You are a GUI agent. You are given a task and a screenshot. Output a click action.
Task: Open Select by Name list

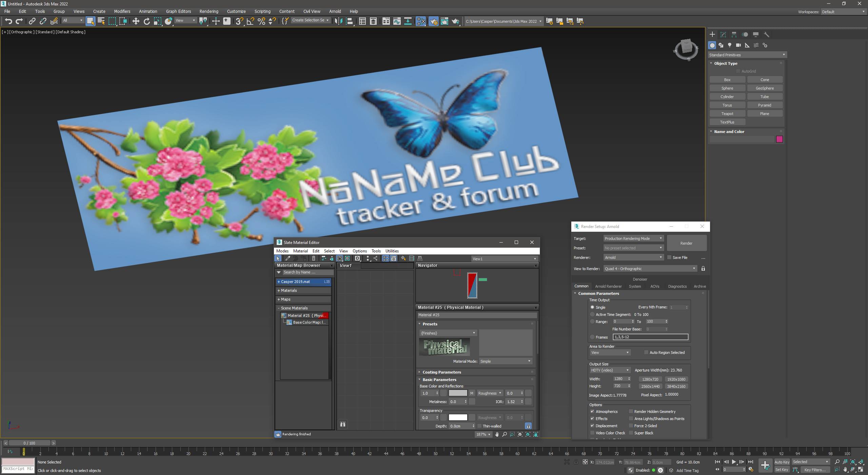pos(101,21)
